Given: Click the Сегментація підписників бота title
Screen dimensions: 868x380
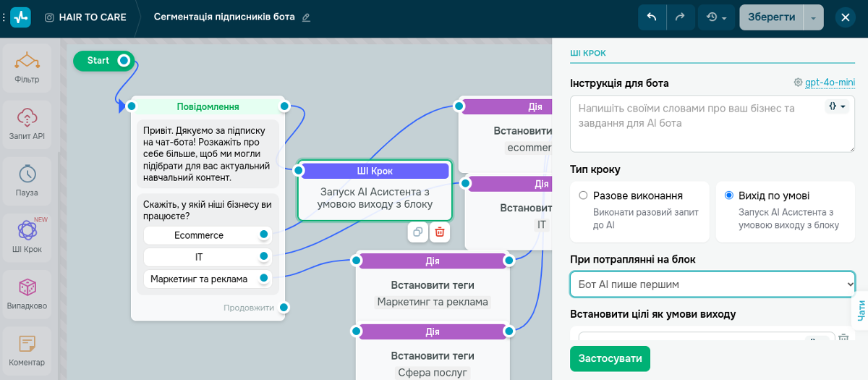Looking at the screenshot, I should click(x=224, y=17).
